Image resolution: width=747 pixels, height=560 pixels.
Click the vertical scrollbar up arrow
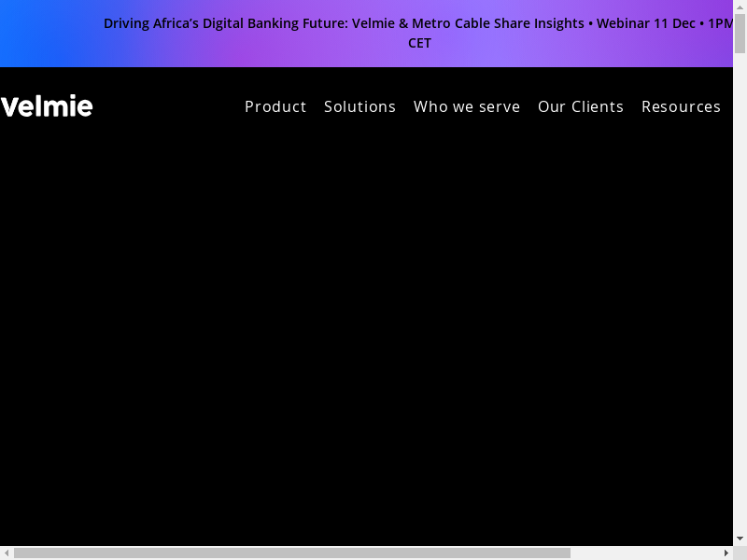click(x=740, y=7)
